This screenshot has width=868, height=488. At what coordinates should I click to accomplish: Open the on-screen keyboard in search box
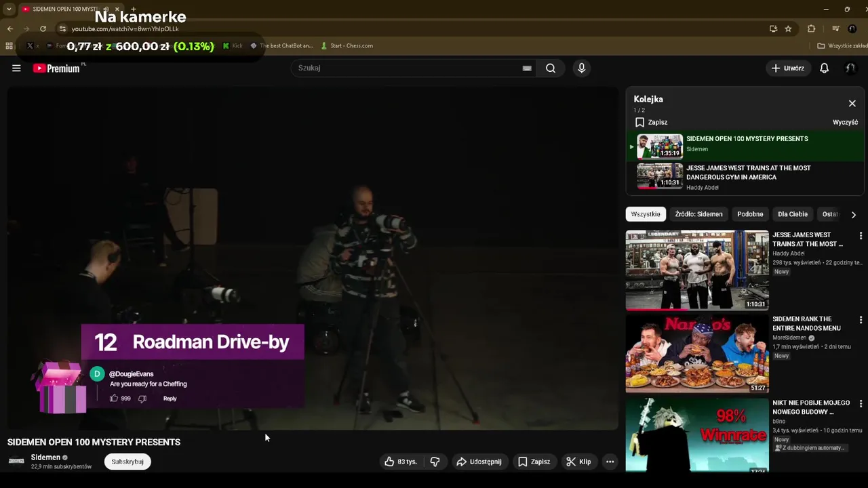[x=527, y=68]
